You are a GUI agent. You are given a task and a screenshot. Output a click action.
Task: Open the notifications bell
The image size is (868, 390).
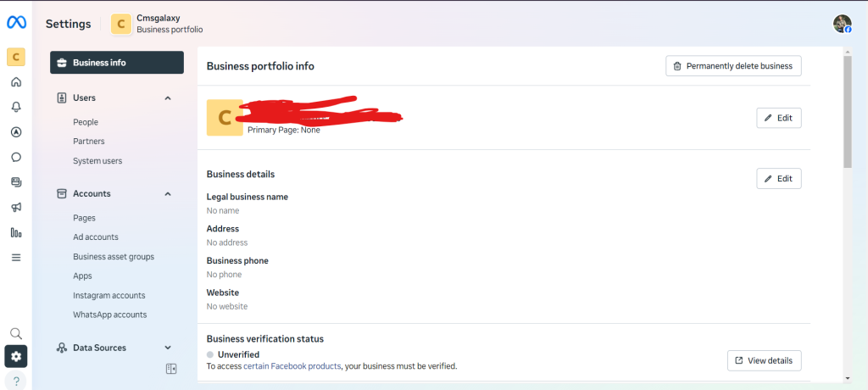(x=16, y=107)
